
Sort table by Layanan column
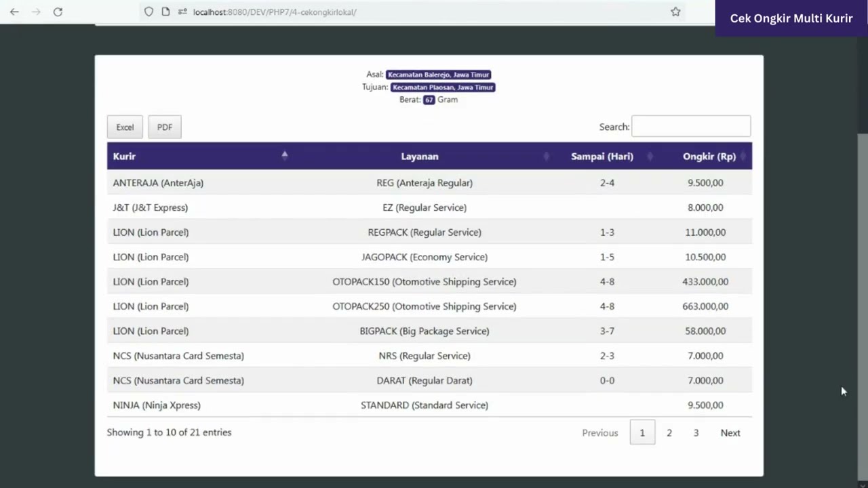(x=420, y=156)
